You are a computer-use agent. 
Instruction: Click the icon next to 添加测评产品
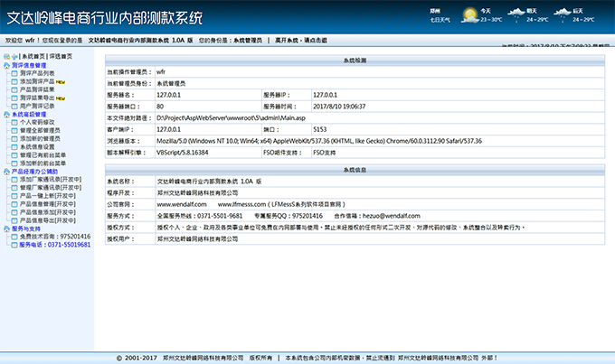click(15, 81)
